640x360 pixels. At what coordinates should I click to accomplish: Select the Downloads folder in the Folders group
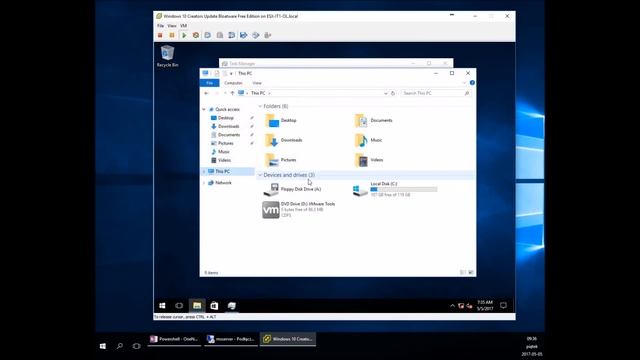pyautogui.click(x=284, y=140)
